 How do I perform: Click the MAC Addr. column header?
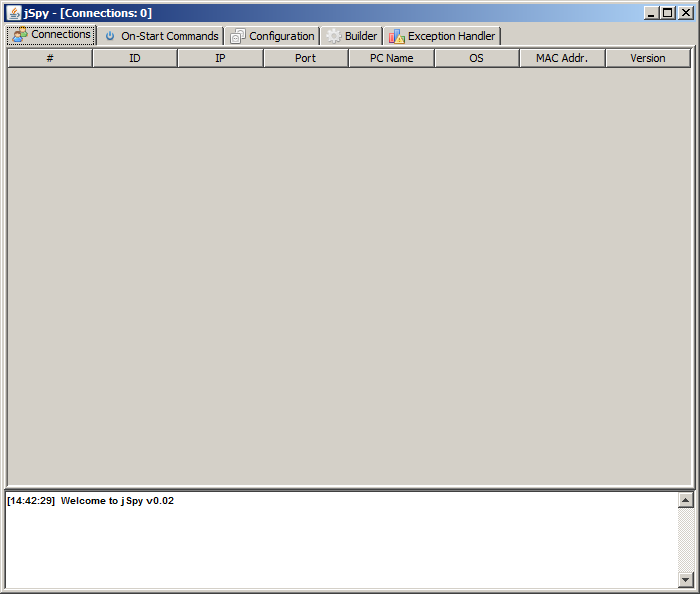pyautogui.click(x=562, y=58)
